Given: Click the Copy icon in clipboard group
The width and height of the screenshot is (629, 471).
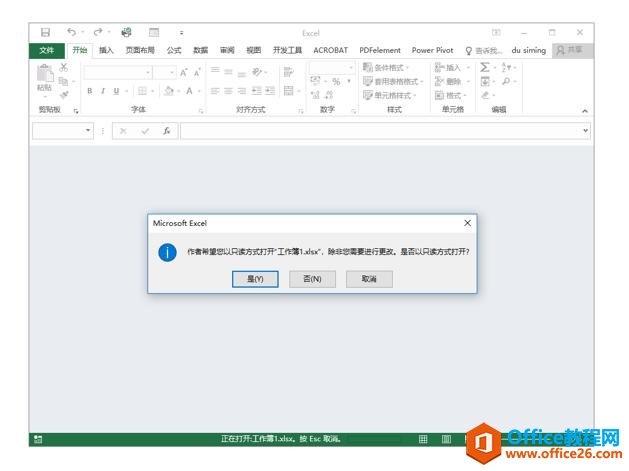Looking at the screenshot, I should 63,81.
